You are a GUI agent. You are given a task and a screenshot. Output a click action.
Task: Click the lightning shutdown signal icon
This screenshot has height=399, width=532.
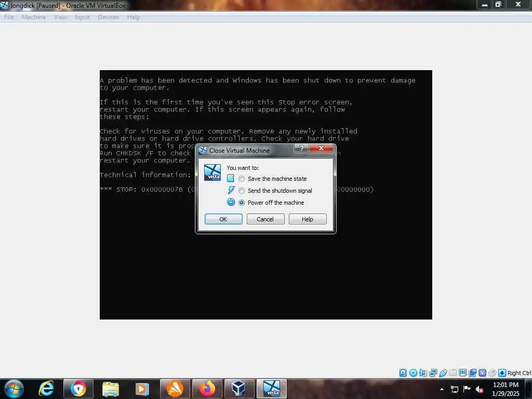tap(231, 190)
